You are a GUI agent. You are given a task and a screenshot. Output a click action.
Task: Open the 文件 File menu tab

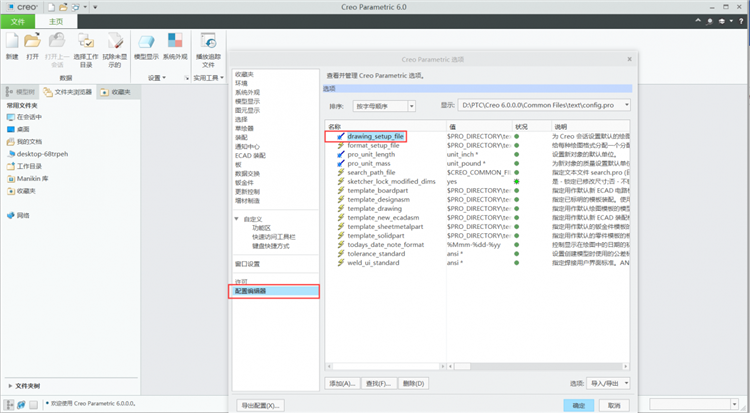pos(18,22)
